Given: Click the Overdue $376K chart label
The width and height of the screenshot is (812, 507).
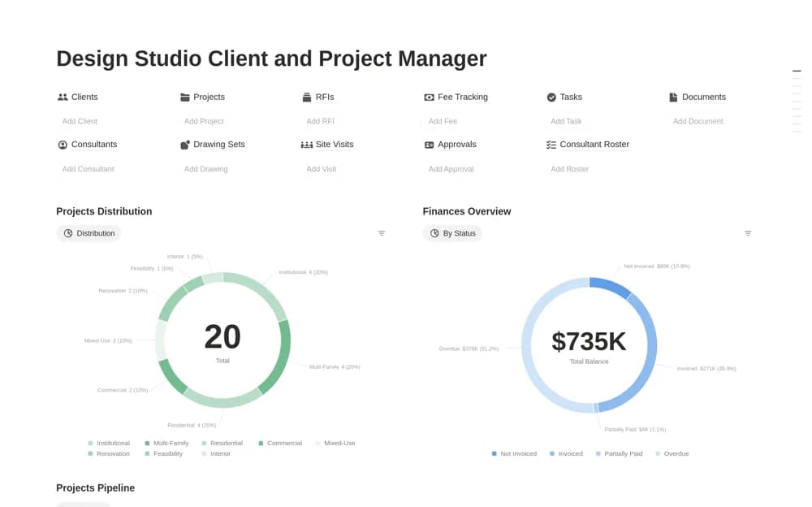Looking at the screenshot, I should tap(469, 349).
